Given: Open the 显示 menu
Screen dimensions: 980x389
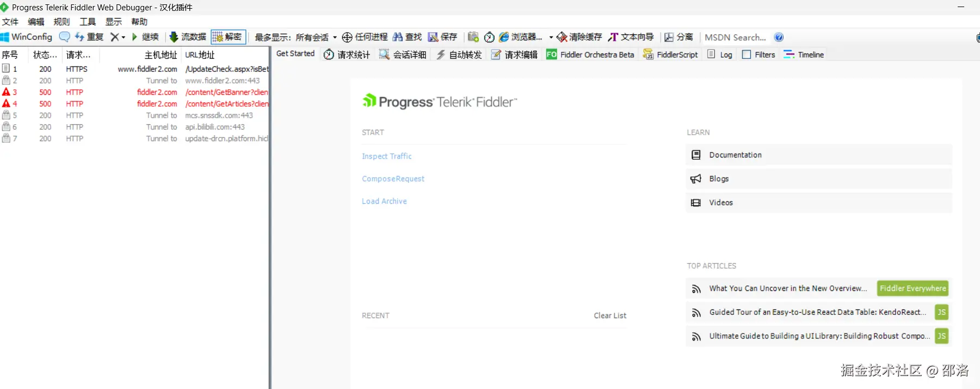Looking at the screenshot, I should (113, 22).
